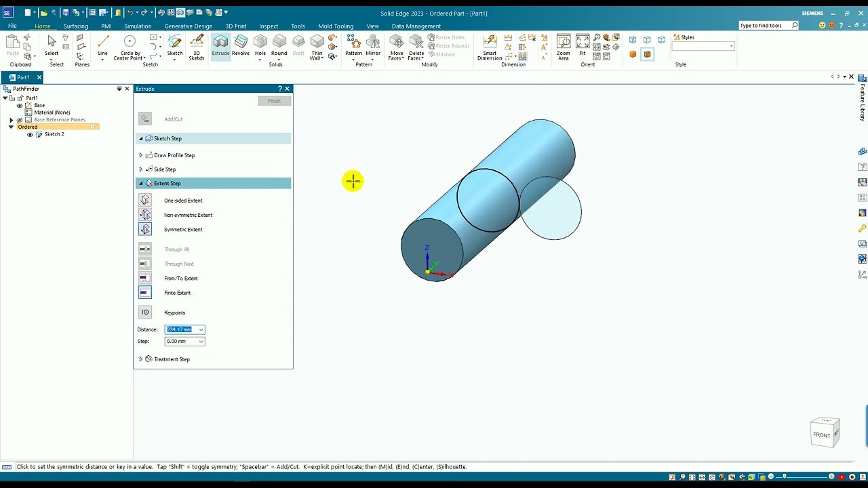This screenshot has width=868, height=488.
Task: Open the Styles combo box
Action: tap(703, 46)
